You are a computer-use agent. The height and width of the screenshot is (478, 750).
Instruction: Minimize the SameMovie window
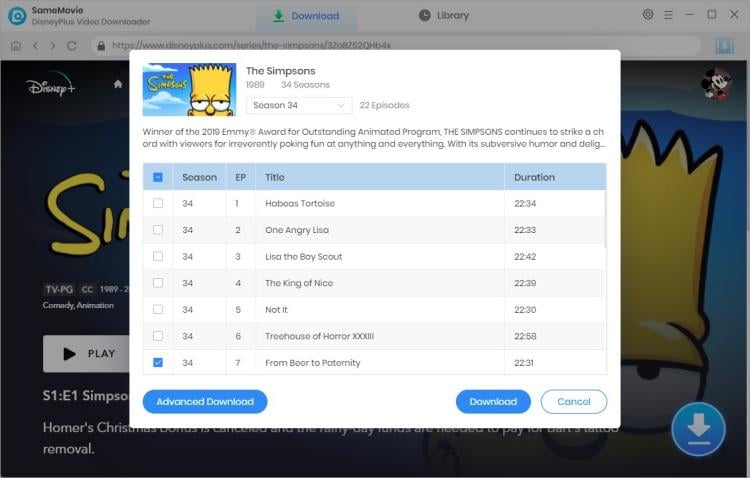(x=689, y=15)
